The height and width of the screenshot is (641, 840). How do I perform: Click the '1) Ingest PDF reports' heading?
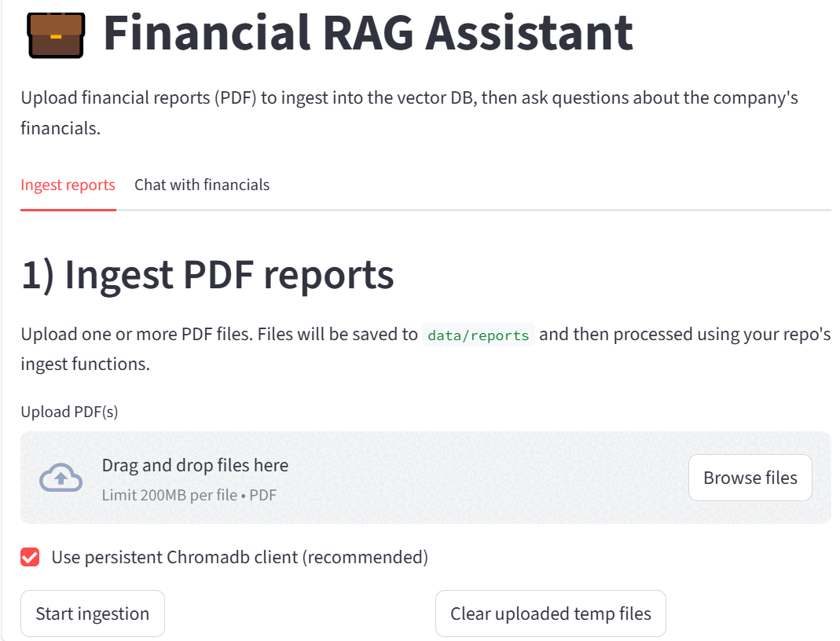click(x=207, y=275)
